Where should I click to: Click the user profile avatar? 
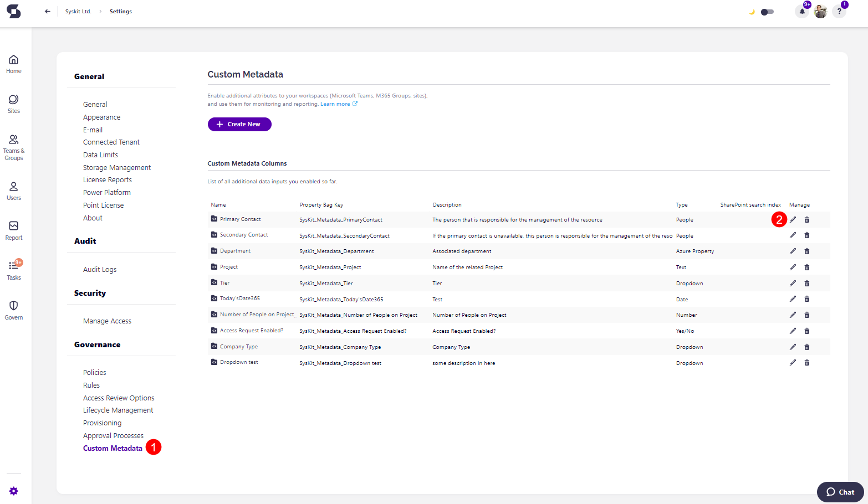(x=820, y=11)
